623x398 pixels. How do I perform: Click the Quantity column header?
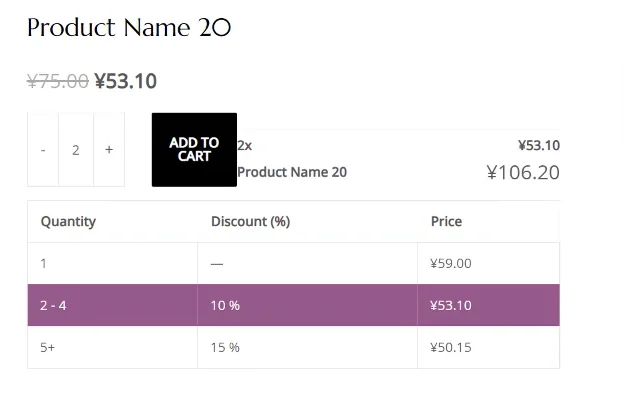(68, 221)
